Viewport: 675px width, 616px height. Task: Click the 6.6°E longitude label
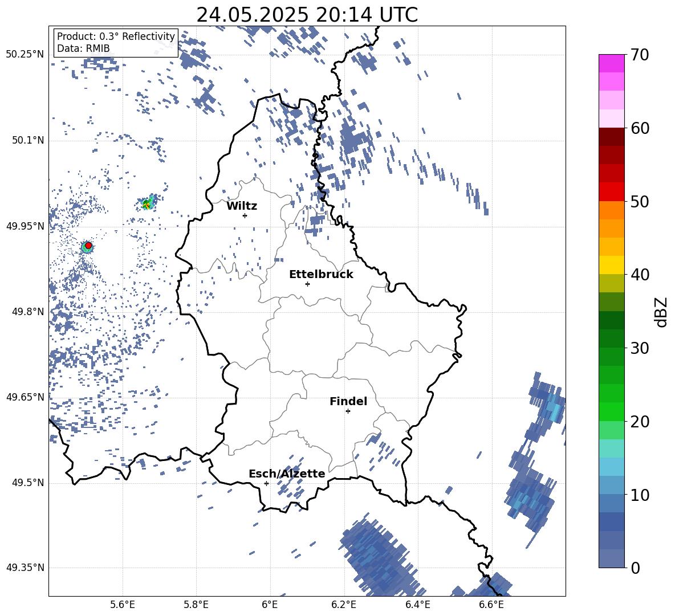(491, 605)
